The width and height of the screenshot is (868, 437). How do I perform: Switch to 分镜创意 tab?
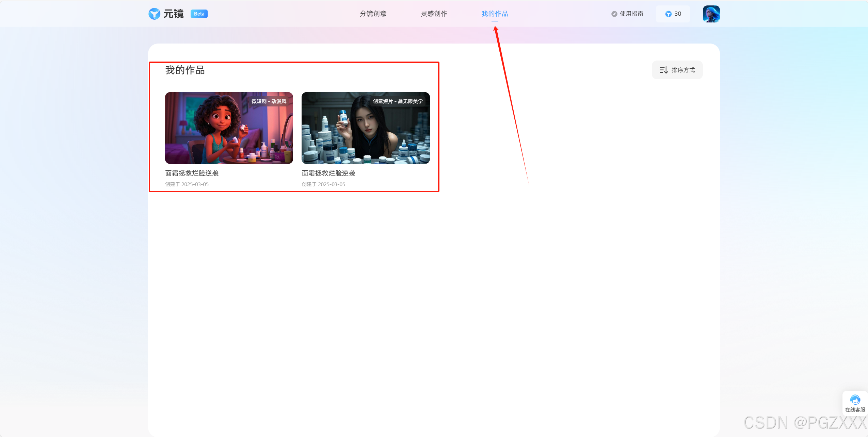[x=373, y=14]
